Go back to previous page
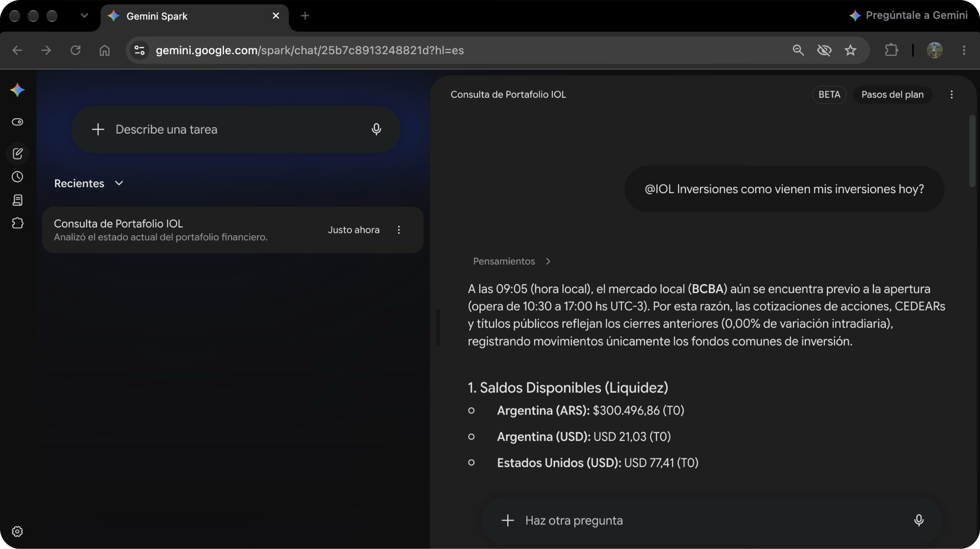The image size is (980, 549). (17, 50)
